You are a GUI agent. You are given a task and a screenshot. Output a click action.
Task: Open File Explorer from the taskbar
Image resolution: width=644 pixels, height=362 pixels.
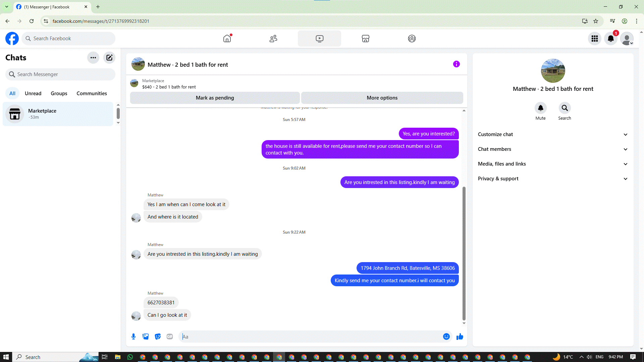[118, 357]
